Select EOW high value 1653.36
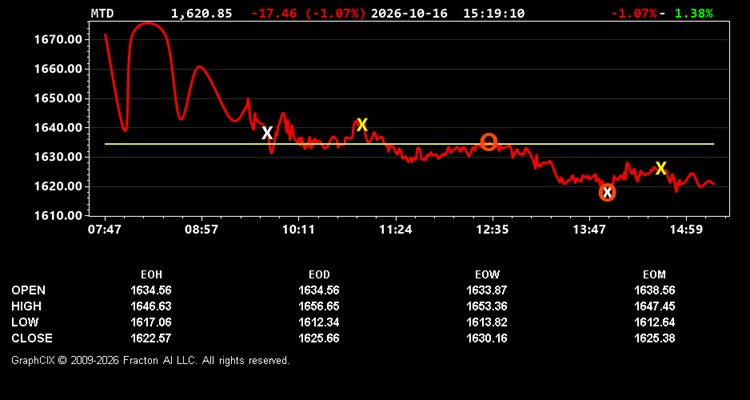This screenshot has width=750, height=400. click(487, 306)
